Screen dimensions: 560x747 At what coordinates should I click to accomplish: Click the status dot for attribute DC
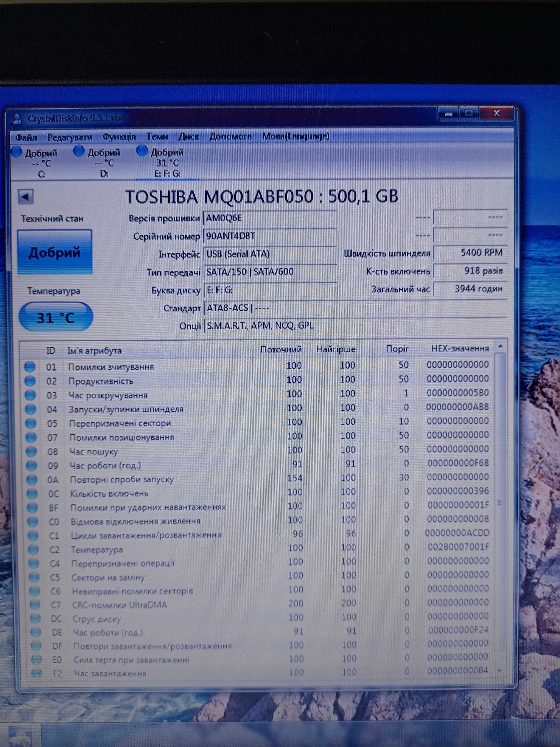click(x=35, y=618)
